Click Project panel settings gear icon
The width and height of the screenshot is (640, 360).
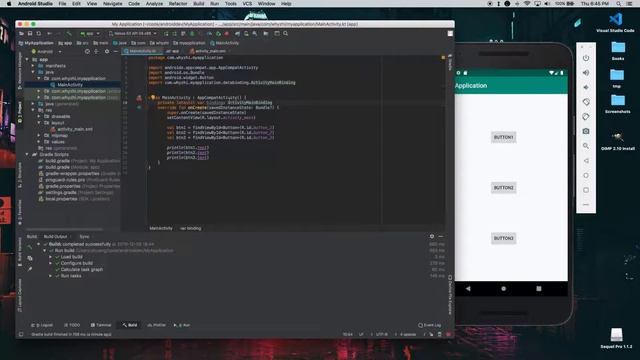(107, 51)
